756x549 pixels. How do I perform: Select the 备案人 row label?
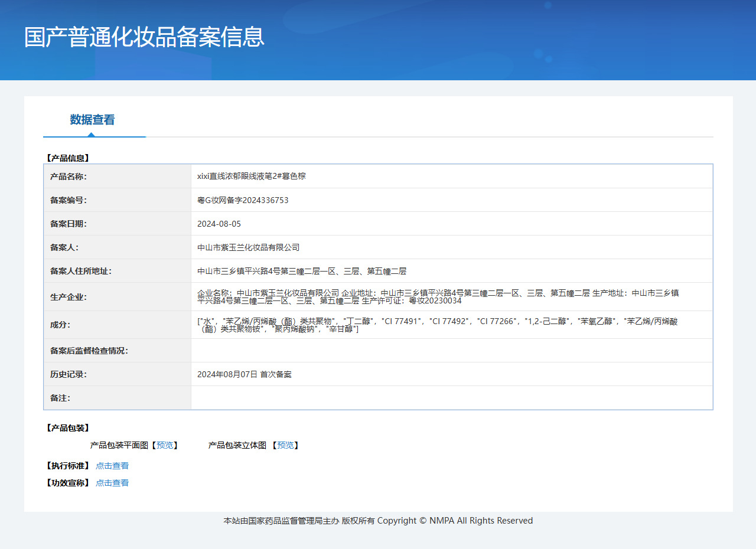(x=64, y=247)
